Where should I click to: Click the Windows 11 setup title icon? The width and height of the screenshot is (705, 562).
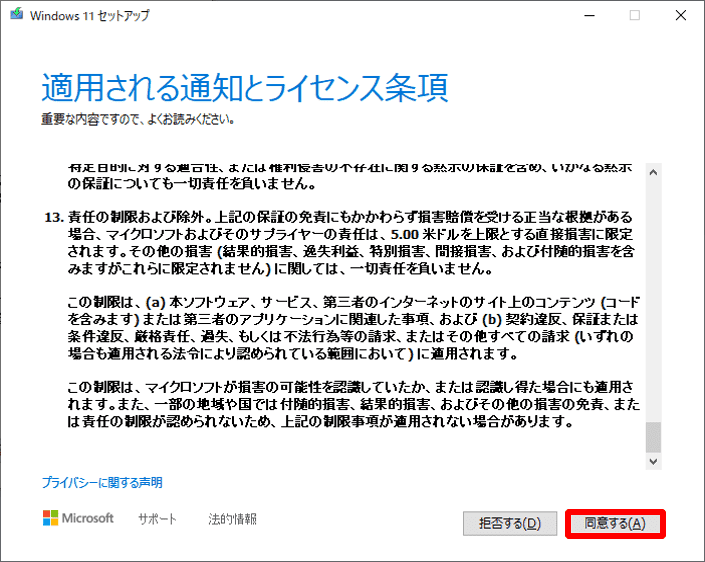click(17, 14)
